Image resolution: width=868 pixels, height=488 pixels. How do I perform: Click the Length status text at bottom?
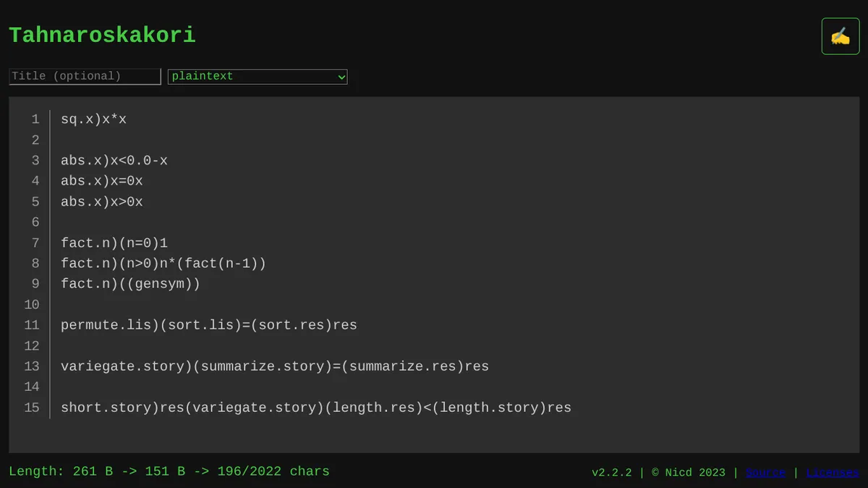[x=169, y=471]
